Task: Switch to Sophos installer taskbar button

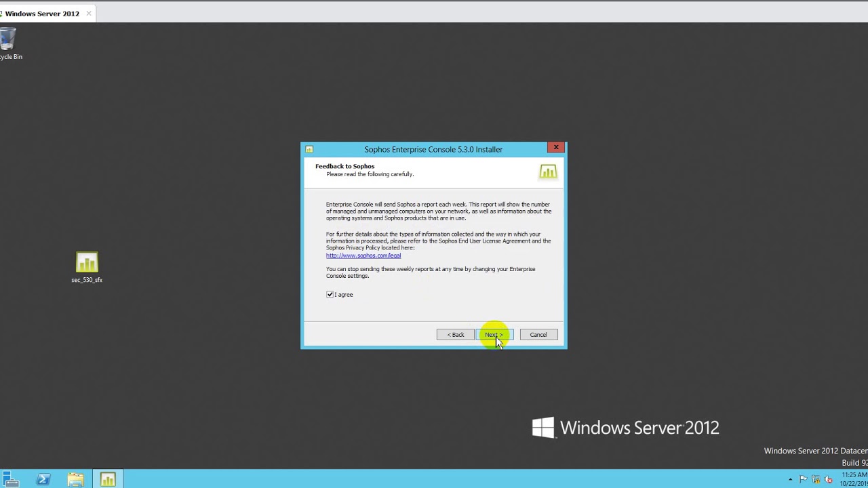Action: [108, 479]
